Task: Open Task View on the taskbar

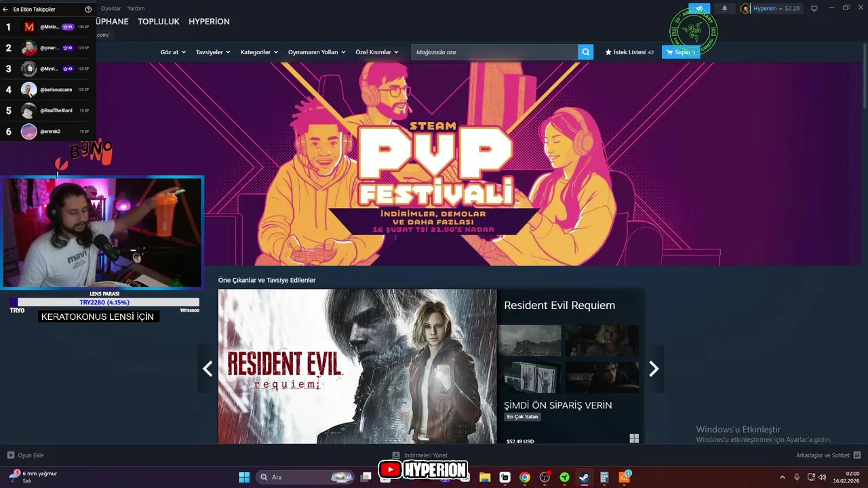Action: coord(366,477)
